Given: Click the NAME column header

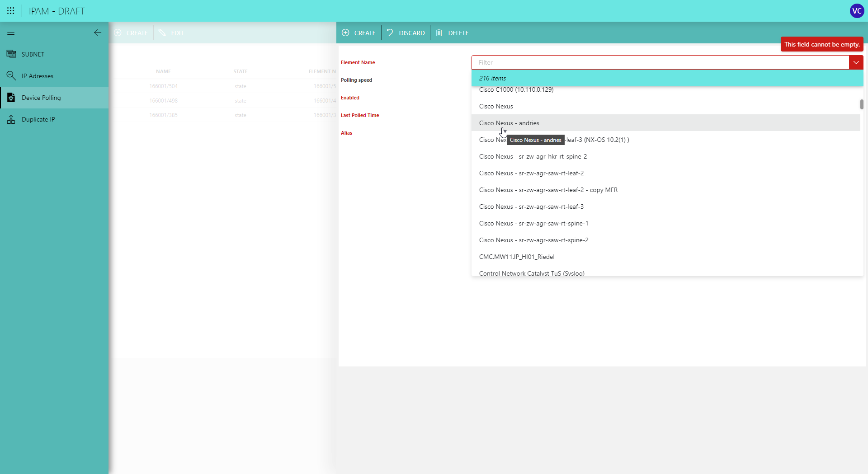Looking at the screenshot, I should coord(163,71).
